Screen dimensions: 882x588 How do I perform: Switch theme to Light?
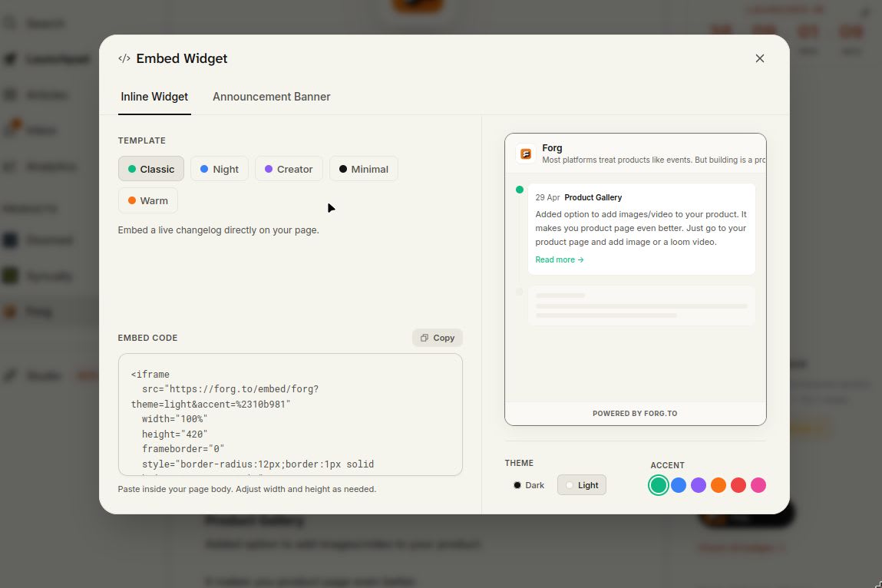pyautogui.click(x=582, y=485)
